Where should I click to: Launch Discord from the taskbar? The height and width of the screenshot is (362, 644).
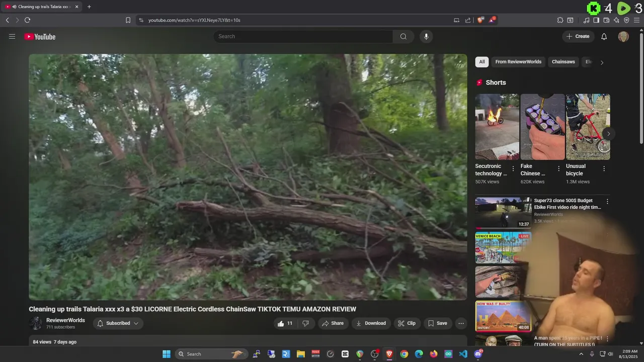pos(478,354)
